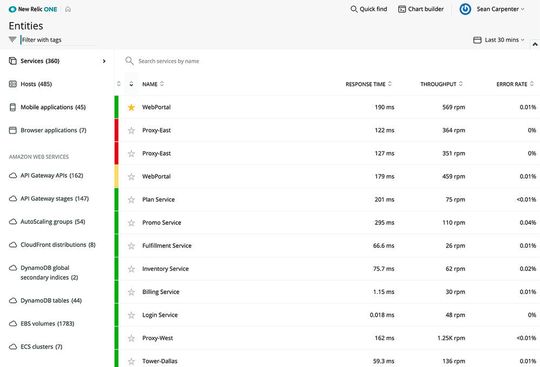Select Hosts (485) in the sidebar

(x=36, y=84)
